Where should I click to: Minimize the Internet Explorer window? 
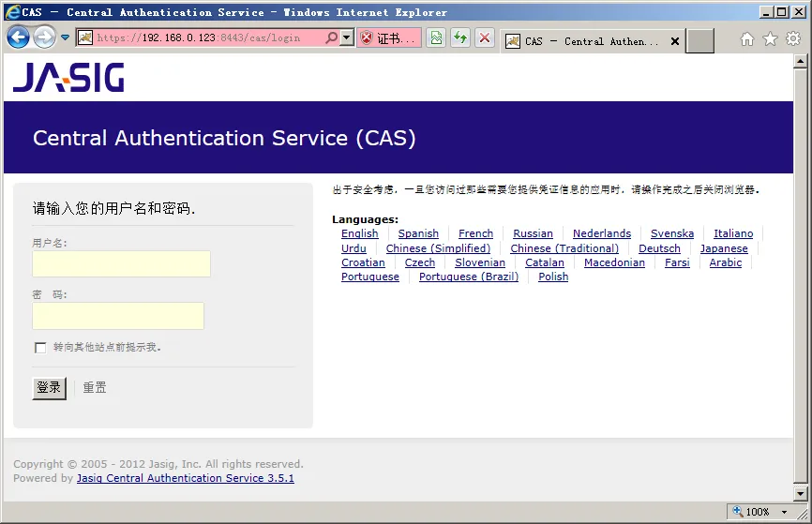[767, 12]
